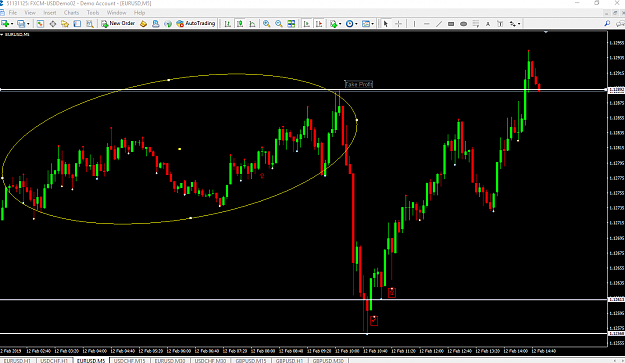Click the arrows objects icon

coord(513,24)
